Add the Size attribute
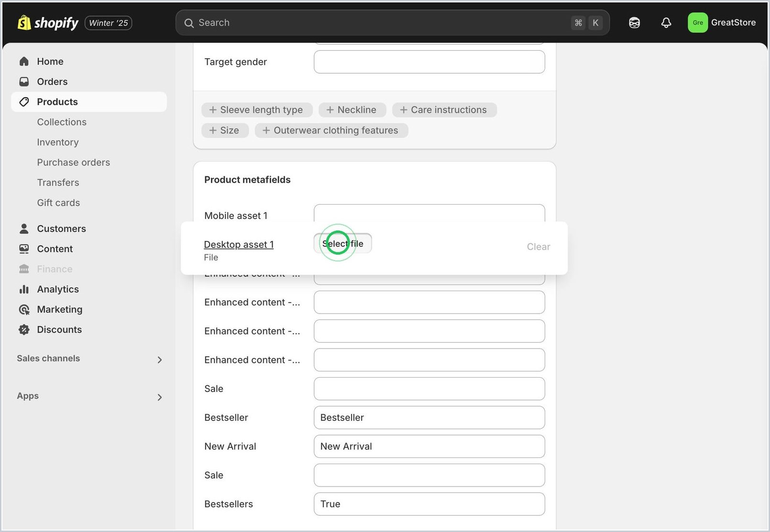The image size is (770, 532). tap(225, 130)
